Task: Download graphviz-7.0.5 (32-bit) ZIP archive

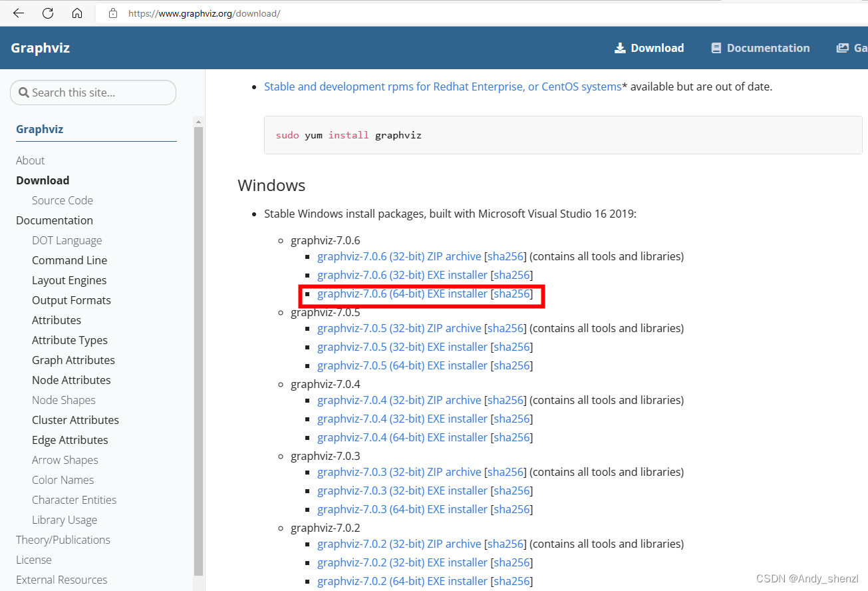Action: coord(399,328)
